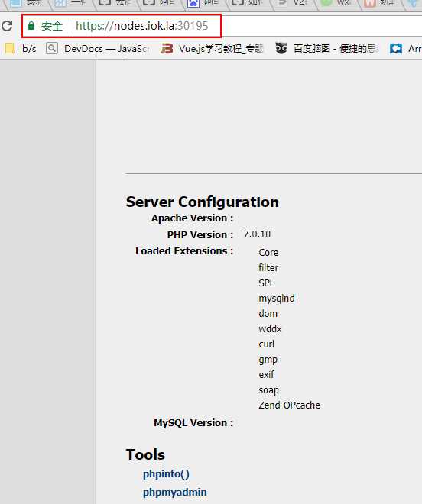Click the nodes.iok.la address bar URL

142,26
